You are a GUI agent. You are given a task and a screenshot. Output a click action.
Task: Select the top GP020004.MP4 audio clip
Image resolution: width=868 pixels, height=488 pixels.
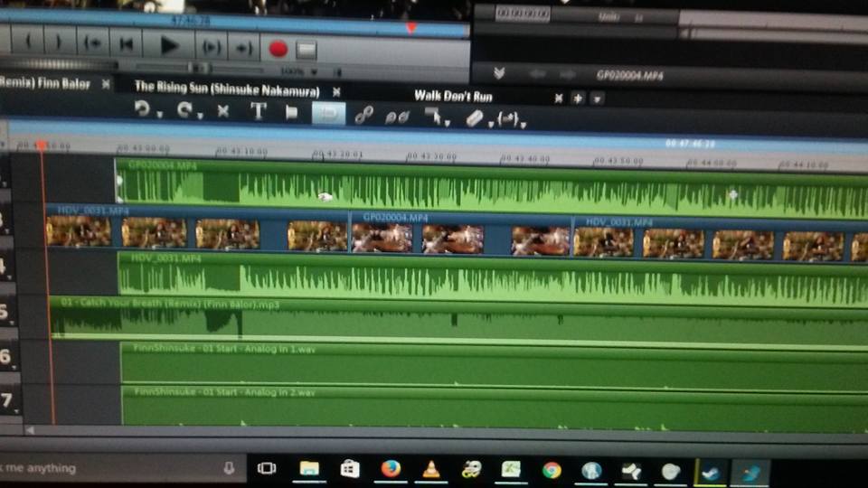(492, 188)
